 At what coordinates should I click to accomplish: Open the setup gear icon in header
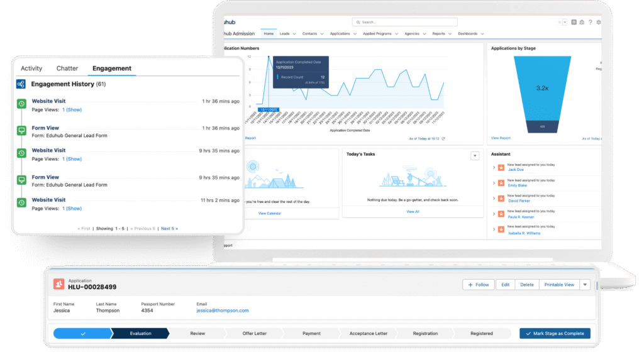598,22
